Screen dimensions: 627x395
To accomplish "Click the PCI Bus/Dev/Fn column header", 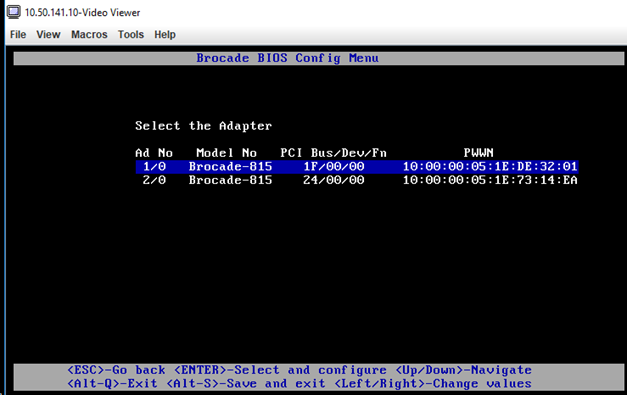I will point(333,153).
